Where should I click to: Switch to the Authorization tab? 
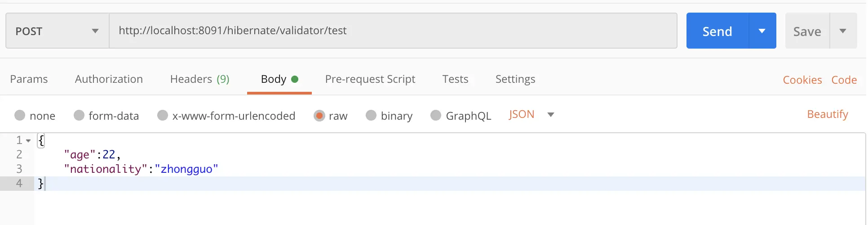(x=109, y=79)
